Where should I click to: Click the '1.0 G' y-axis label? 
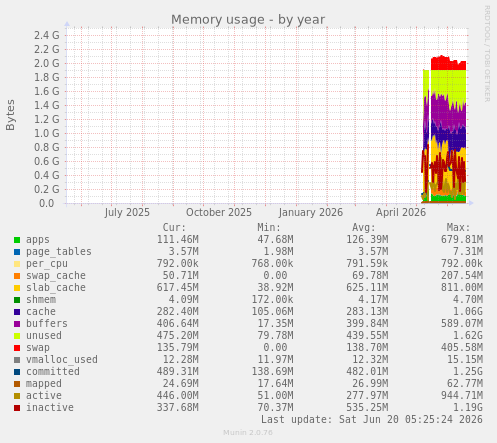[x=47, y=133]
